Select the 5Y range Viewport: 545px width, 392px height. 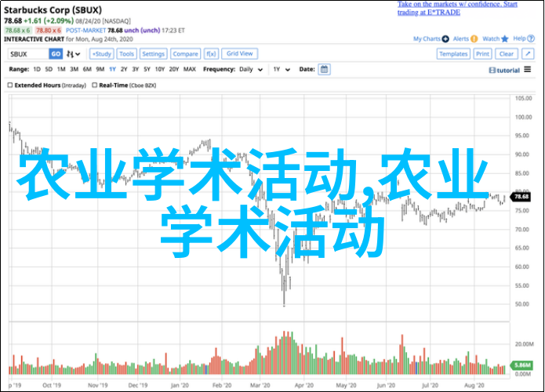(147, 69)
